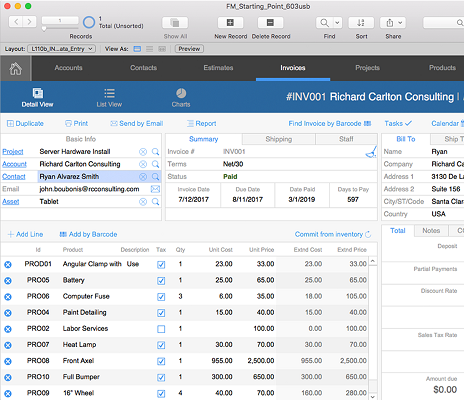The height and width of the screenshot is (400, 464).
Task: Click the Preview button
Action: point(189,49)
